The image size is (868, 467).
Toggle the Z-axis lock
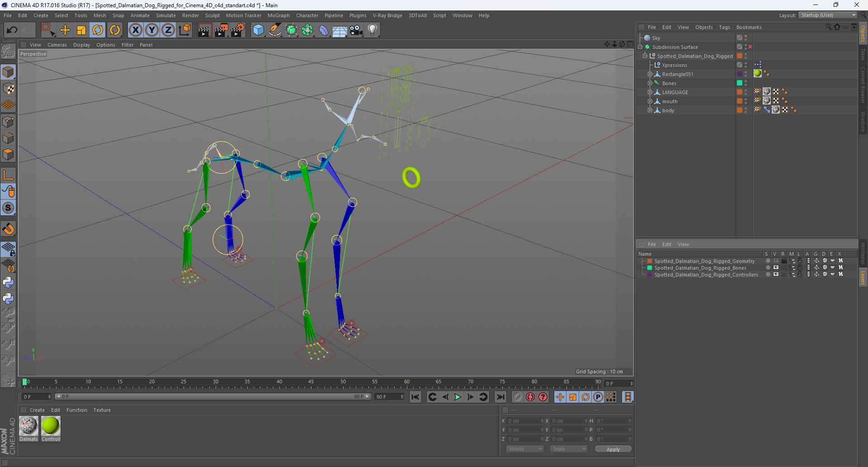click(168, 30)
